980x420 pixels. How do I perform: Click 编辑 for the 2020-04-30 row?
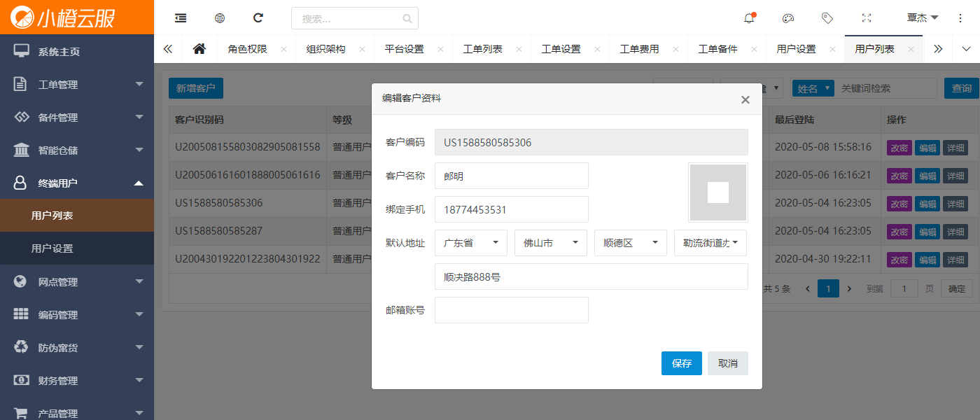(927, 260)
